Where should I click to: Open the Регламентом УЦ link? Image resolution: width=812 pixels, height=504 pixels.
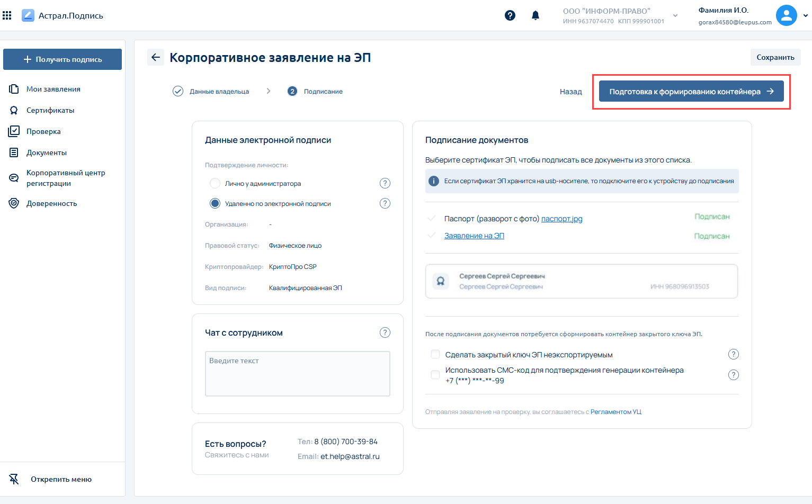[616, 412]
